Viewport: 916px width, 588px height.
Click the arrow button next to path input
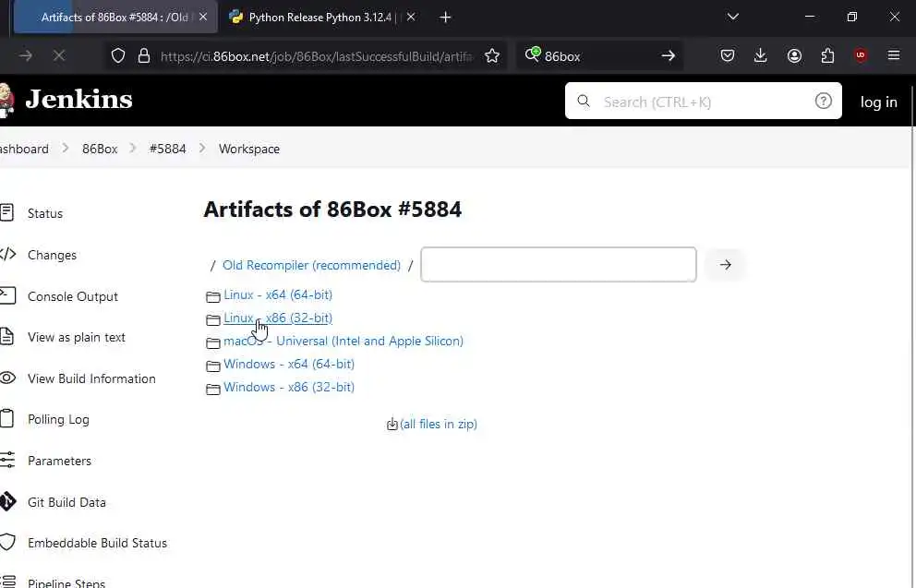tap(725, 265)
